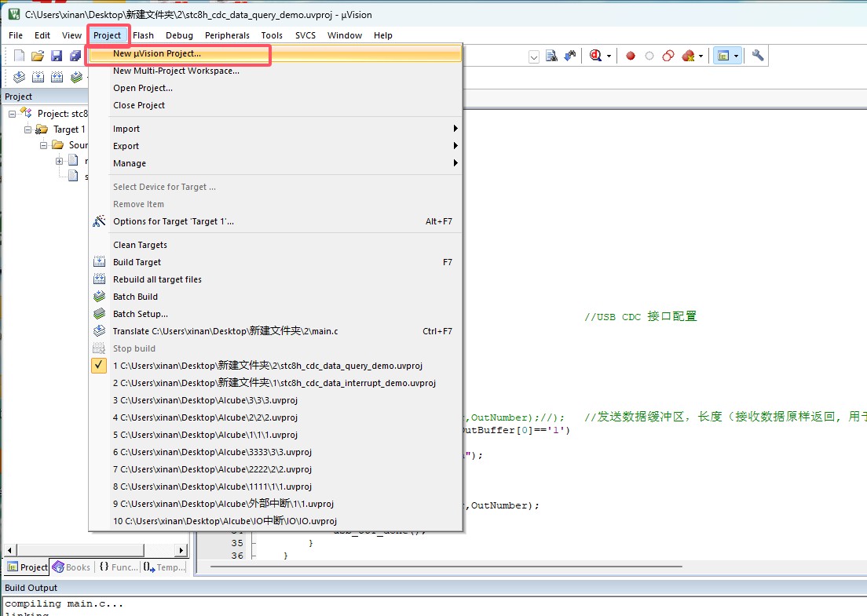Image resolution: width=867 pixels, height=616 pixels.
Task: Collapse the Target 1 tree node
Action: tap(29, 129)
